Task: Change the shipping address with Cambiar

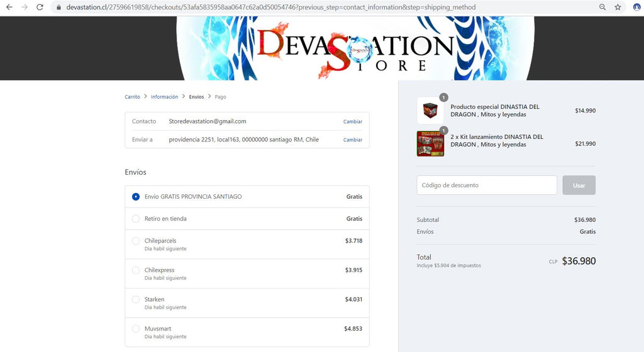Action: (353, 140)
